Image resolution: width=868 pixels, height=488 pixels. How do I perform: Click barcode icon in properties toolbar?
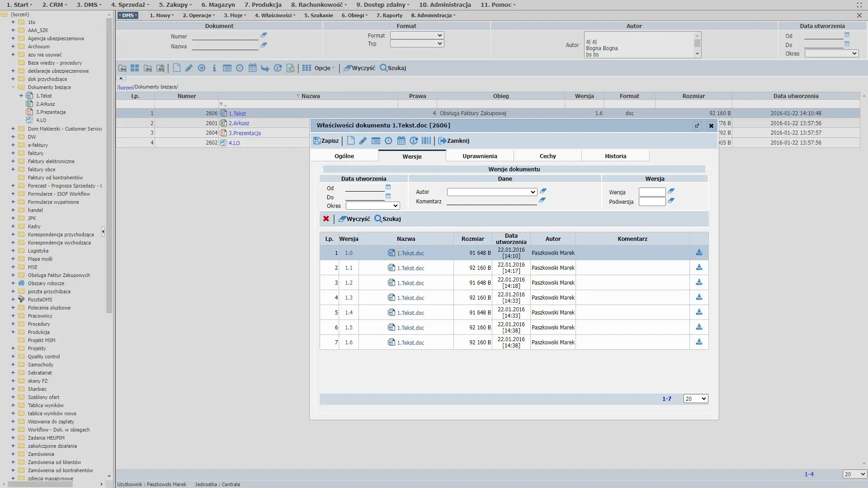(x=426, y=141)
